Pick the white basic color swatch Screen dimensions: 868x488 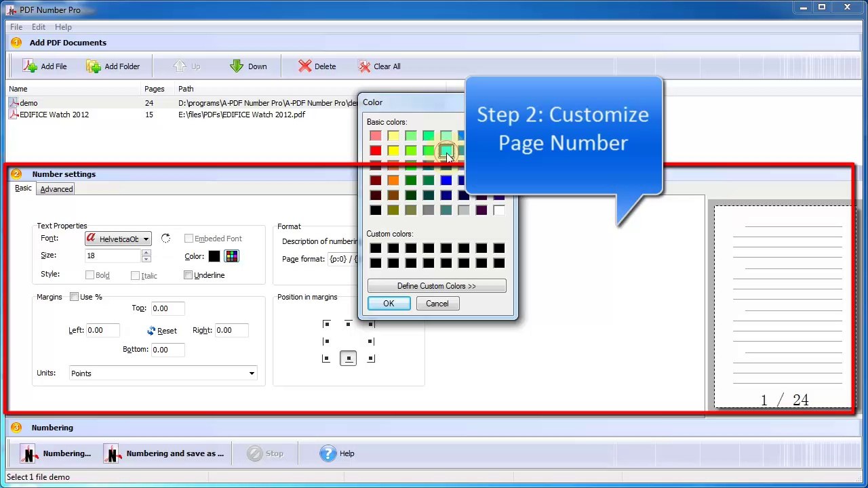499,210
